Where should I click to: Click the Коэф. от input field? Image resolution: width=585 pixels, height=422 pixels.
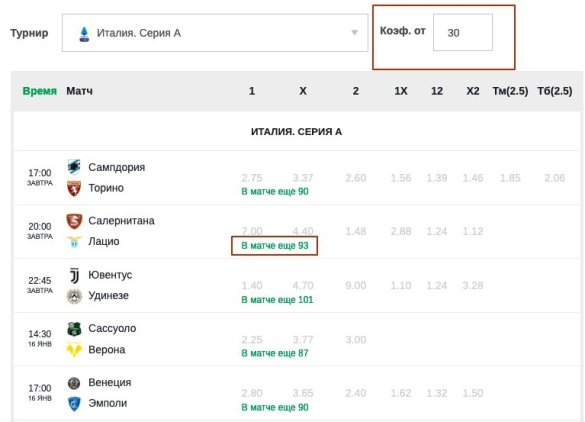point(463,32)
